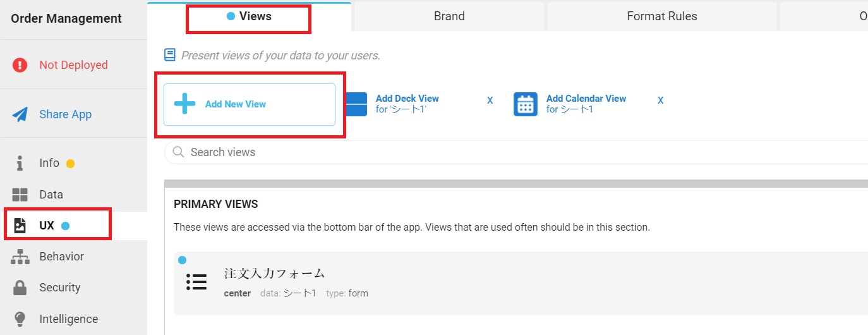
Task: Click the Data grid icon
Action: 20,195
